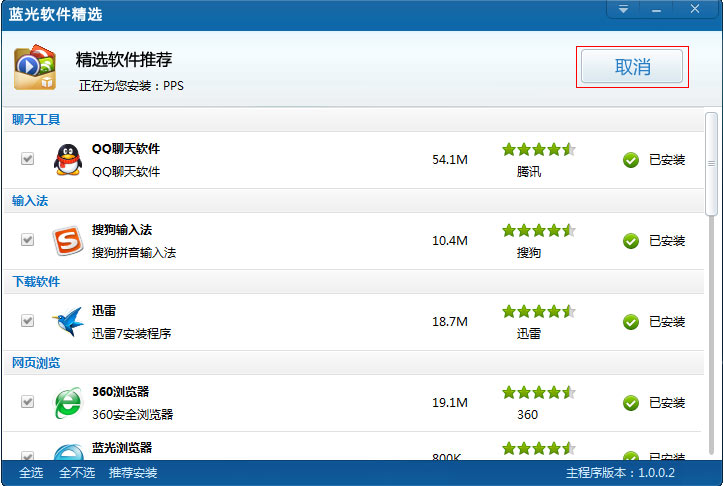Toggle the 迅雷 checkbox
This screenshot has width=724, height=486.
point(28,320)
